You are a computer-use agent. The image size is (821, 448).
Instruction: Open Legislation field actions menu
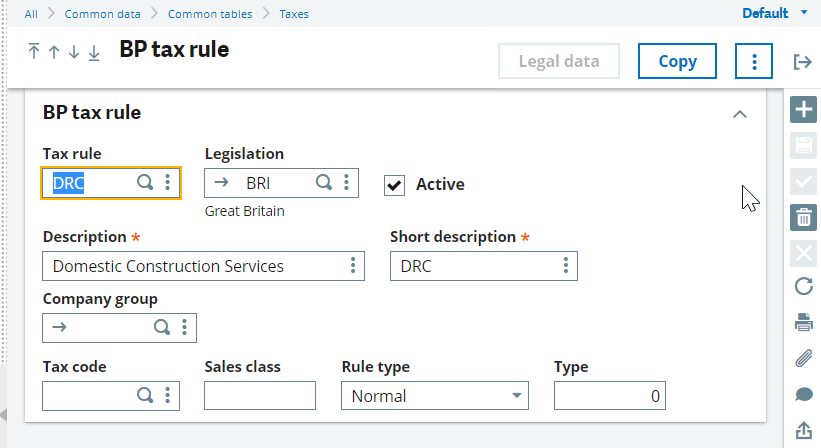pyautogui.click(x=346, y=183)
